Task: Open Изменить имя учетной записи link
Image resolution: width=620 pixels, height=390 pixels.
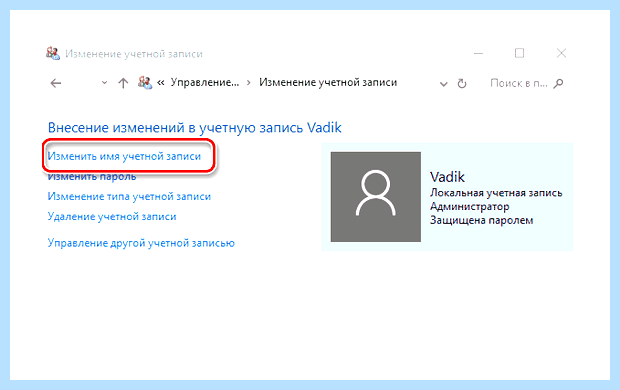Action: (x=124, y=156)
